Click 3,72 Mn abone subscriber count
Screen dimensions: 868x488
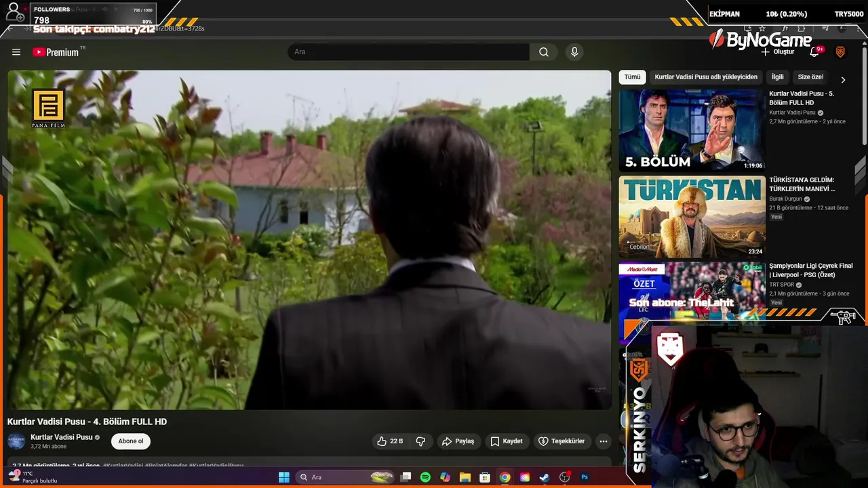(x=48, y=447)
